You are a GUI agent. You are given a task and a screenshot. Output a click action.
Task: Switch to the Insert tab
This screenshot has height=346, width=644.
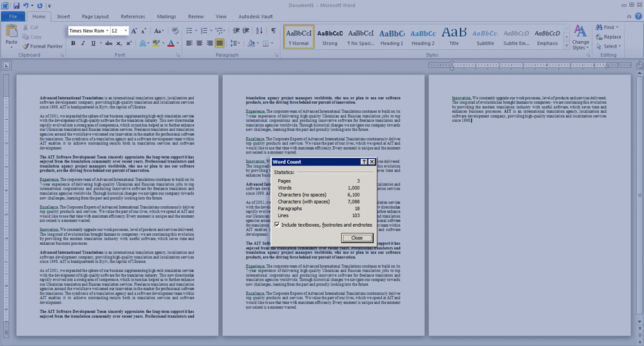tap(63, 17)
